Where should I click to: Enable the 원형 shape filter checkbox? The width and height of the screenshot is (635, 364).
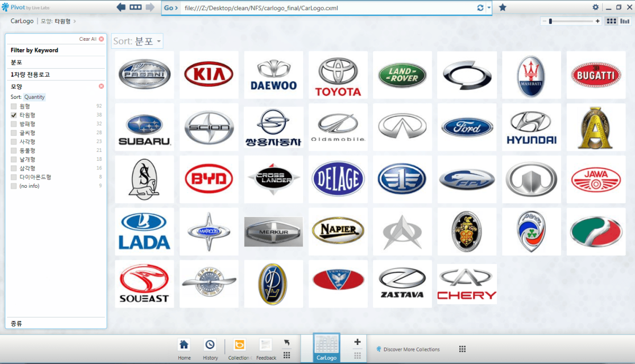[14, 106]
